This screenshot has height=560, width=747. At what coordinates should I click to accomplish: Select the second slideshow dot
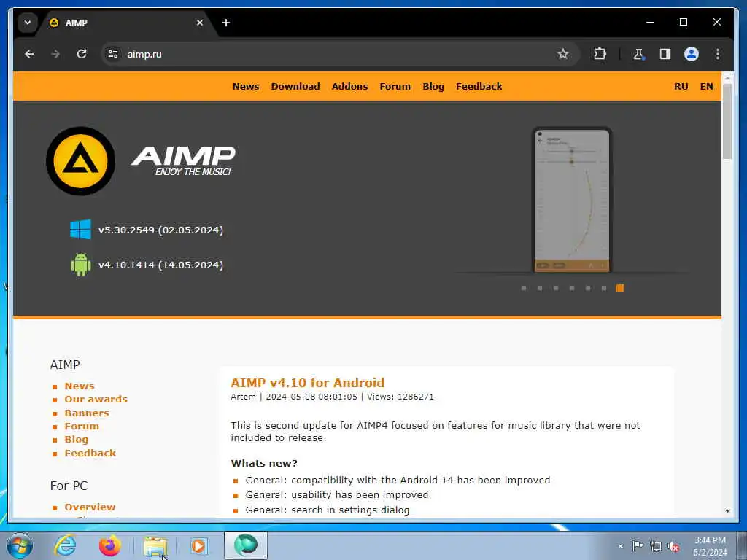(x=540, y=288)
